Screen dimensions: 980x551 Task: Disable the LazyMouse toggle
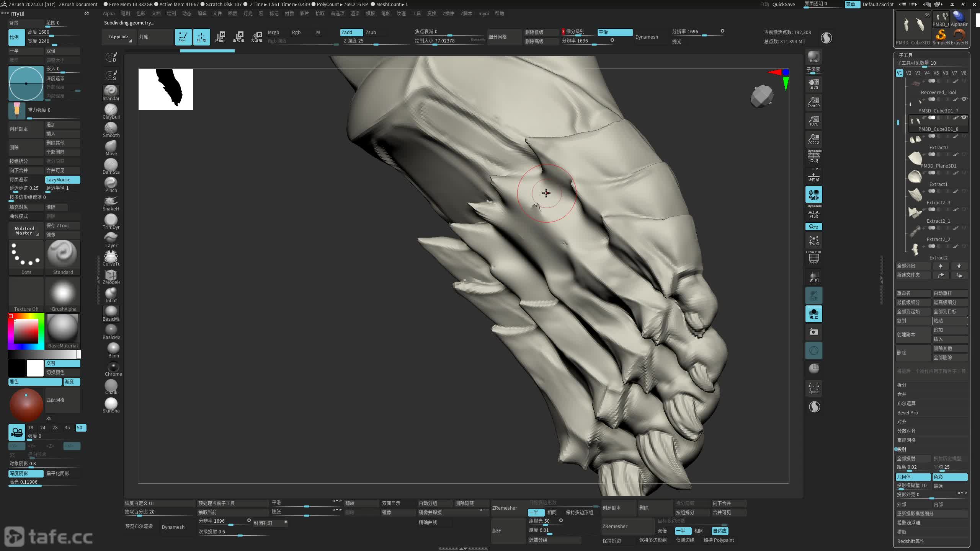[62, 179]
